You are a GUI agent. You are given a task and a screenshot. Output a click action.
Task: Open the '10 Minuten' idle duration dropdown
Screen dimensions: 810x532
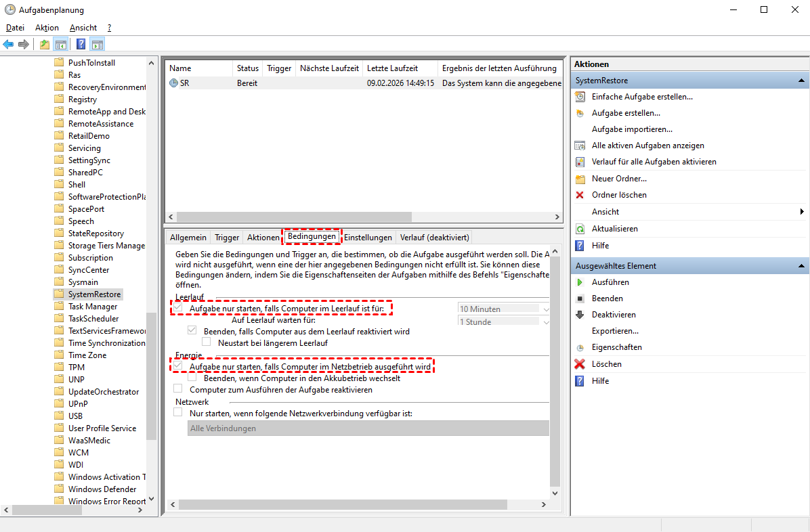coord(505,309)
